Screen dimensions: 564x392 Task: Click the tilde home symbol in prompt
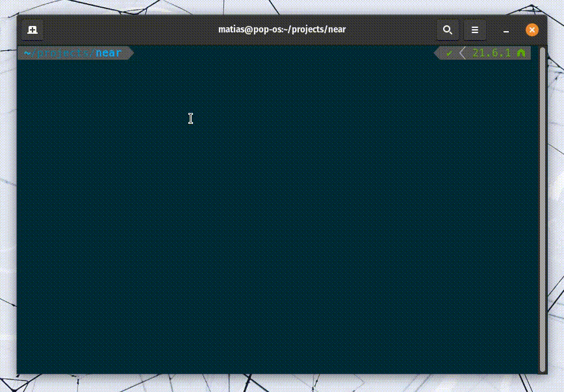point(27,53)
